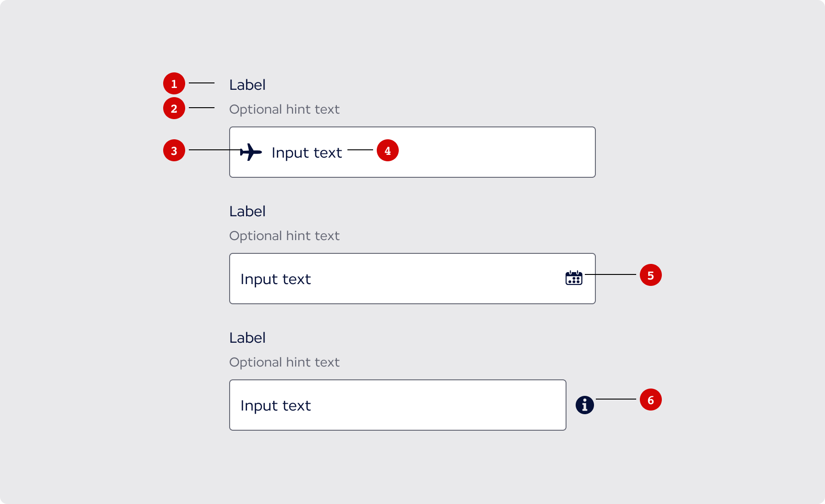This screenshot has height=504, width=825.
Task: Click the topmost Label text
Action: coord(247,85)
